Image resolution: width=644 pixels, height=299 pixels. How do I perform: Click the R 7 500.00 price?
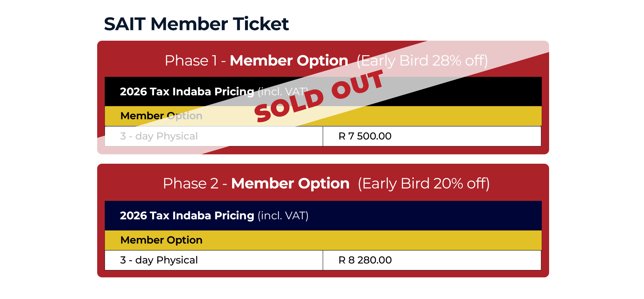pos(365,136)
